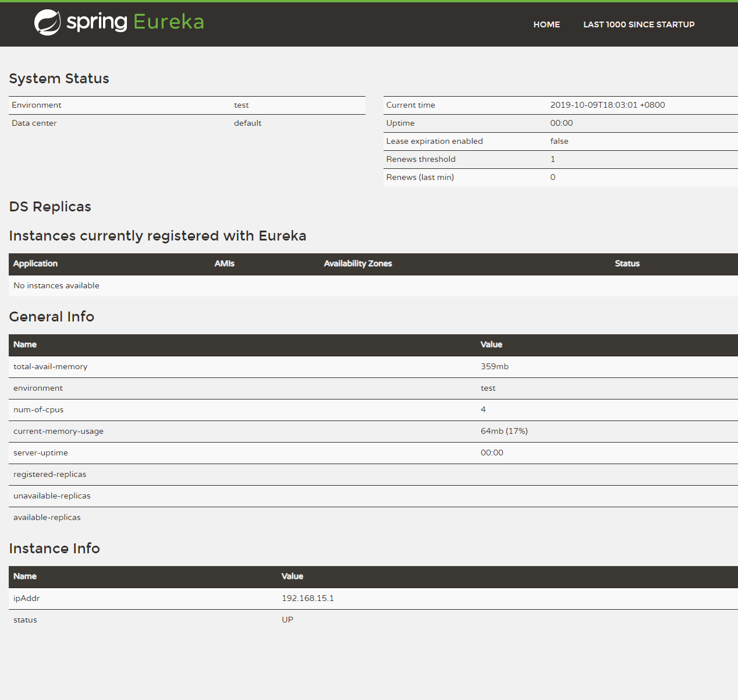Click the Status column header

point(627,264)
